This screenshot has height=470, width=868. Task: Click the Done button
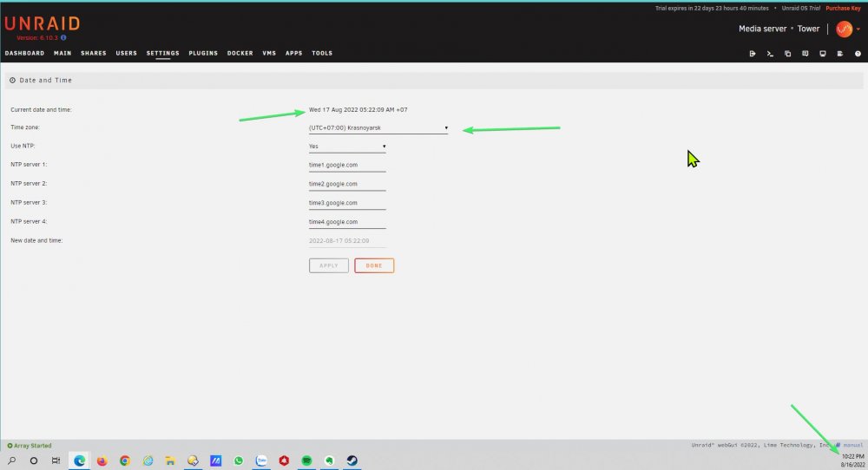tap(374, 265)
